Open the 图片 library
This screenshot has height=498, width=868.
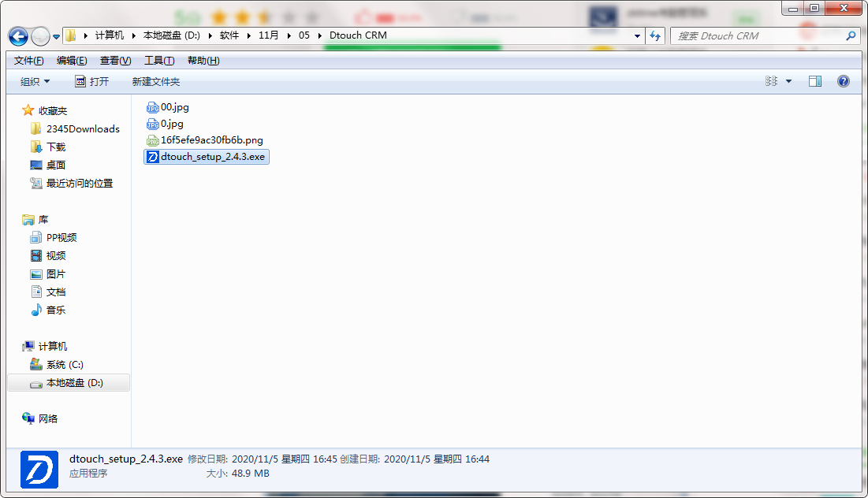click(x=56, y=274)
